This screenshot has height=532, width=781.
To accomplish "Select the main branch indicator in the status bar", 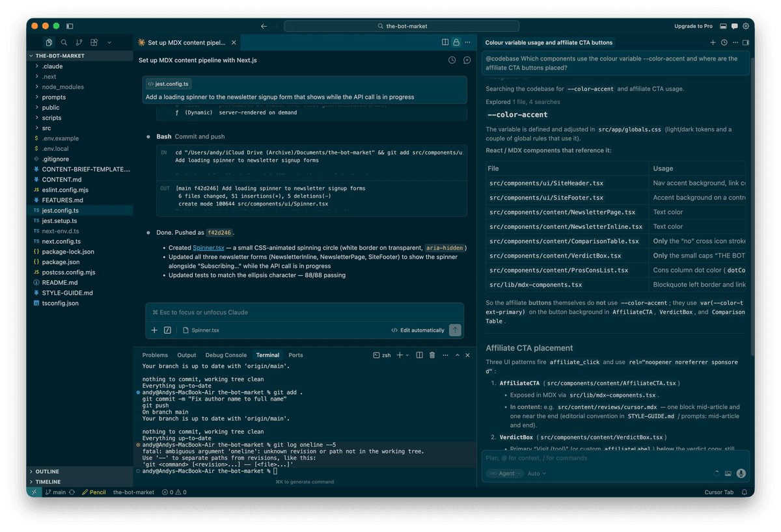I will [57, 492].
